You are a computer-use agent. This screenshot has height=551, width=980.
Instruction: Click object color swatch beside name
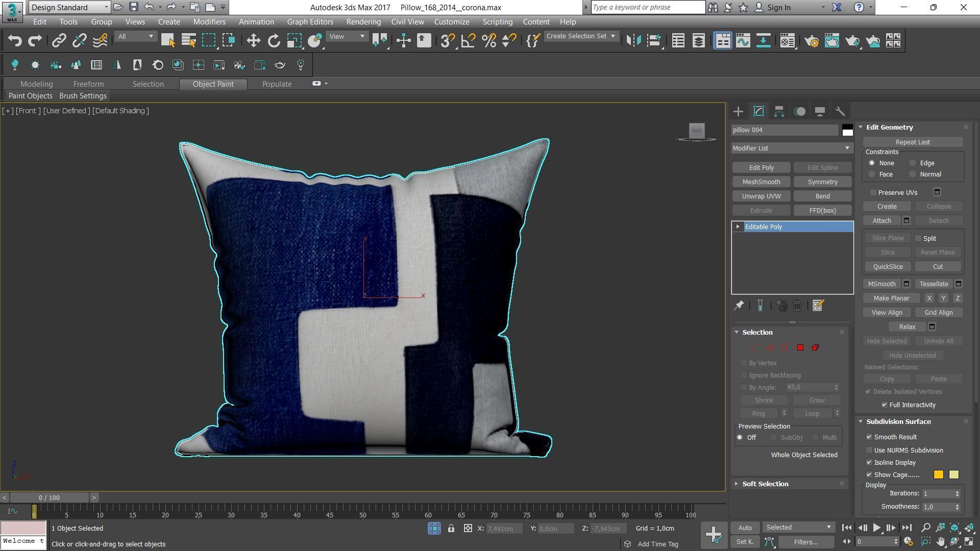847,130
